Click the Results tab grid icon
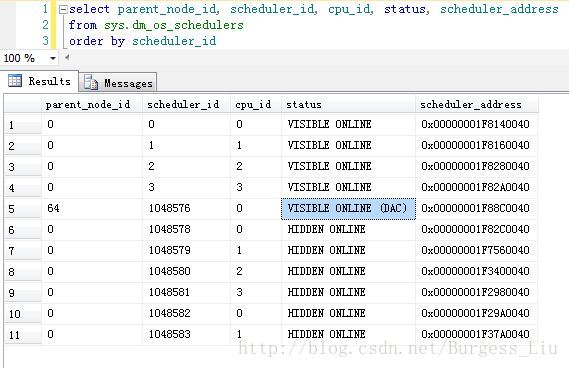The image size is (569, 368). [15, 81]
